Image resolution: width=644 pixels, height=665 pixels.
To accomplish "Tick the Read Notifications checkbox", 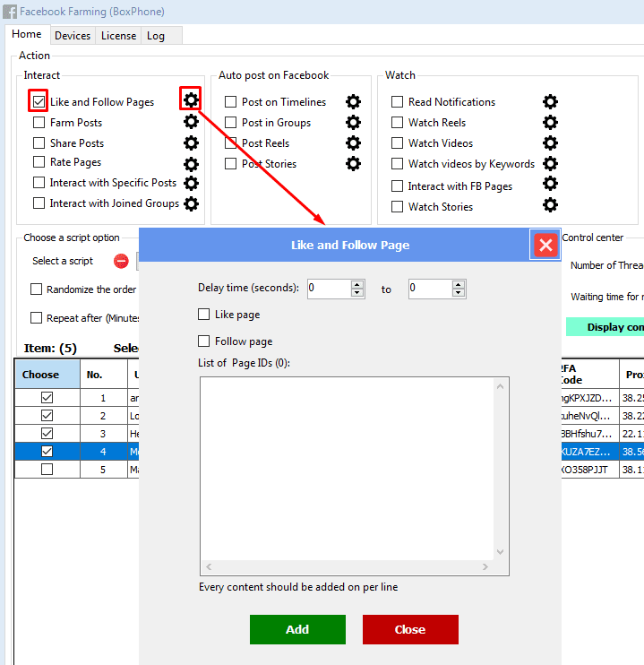I will coord(397,102).
